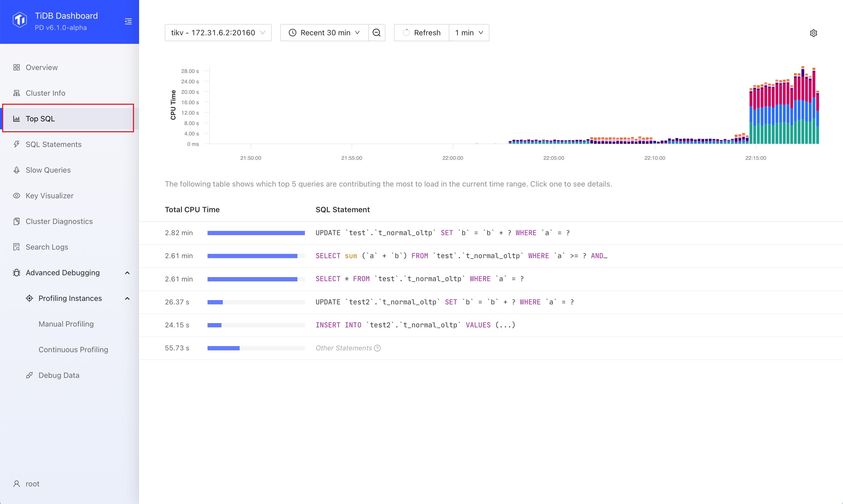Screen dimensions: 843x504
Task: Select the Manual Profiling menu item
Action: (66, 323)
